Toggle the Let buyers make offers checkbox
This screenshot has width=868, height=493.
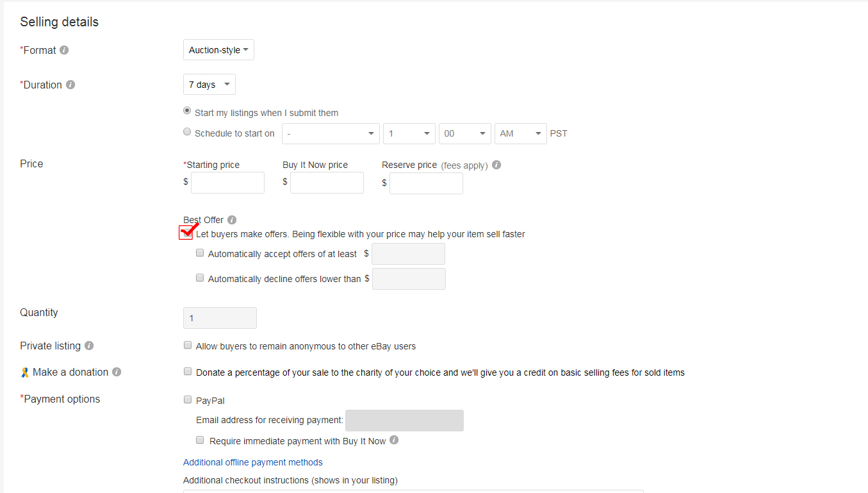[x=187, y=234]
